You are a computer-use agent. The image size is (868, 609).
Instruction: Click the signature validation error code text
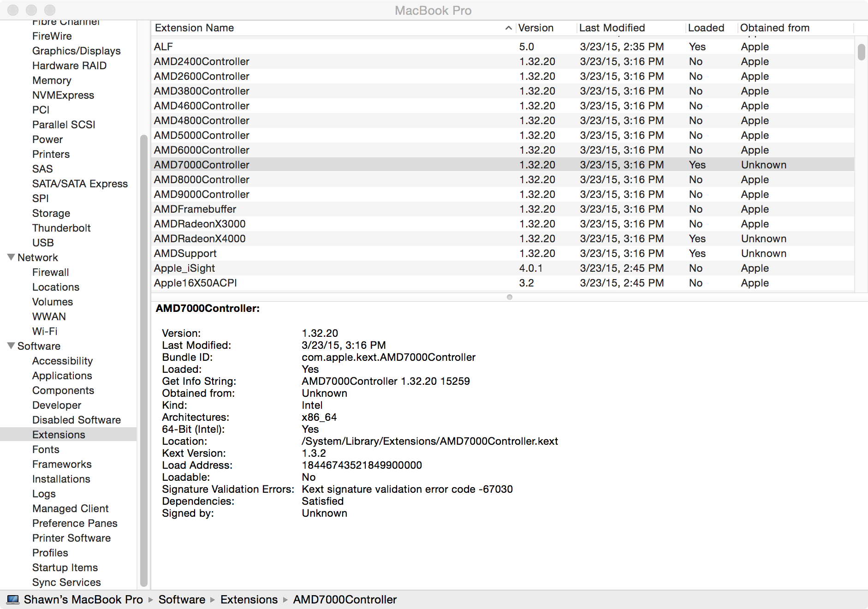407,489
